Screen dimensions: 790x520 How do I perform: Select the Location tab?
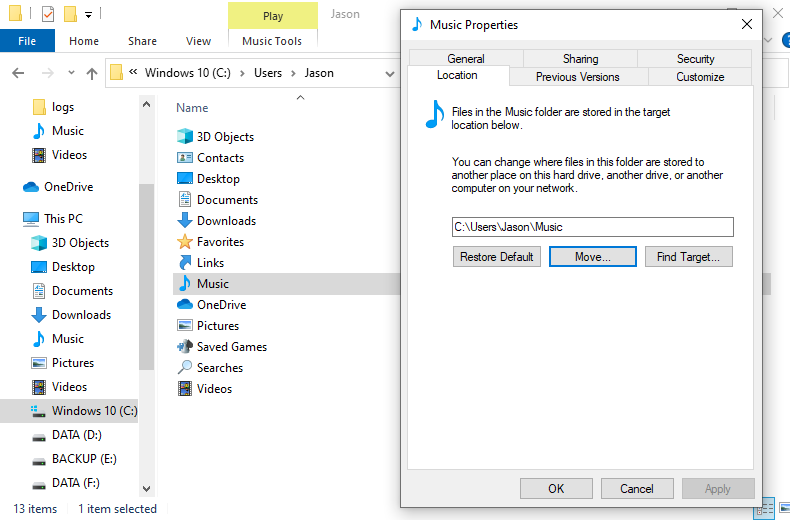coord(457,75)
